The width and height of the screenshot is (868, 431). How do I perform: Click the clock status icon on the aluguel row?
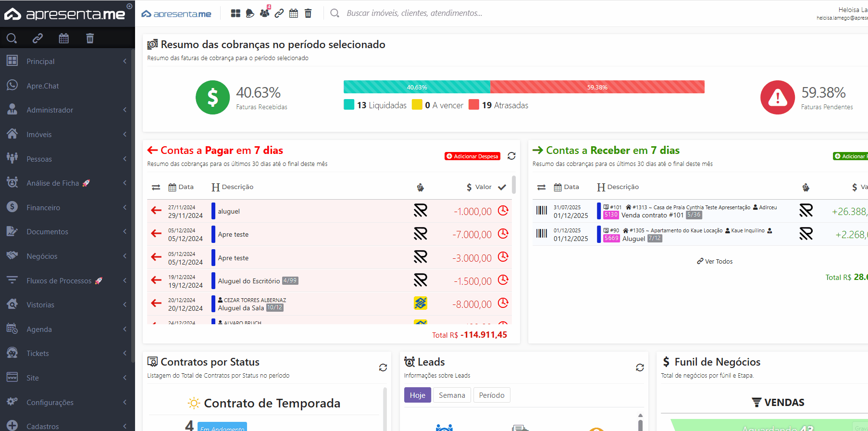(x=503, y=211)
